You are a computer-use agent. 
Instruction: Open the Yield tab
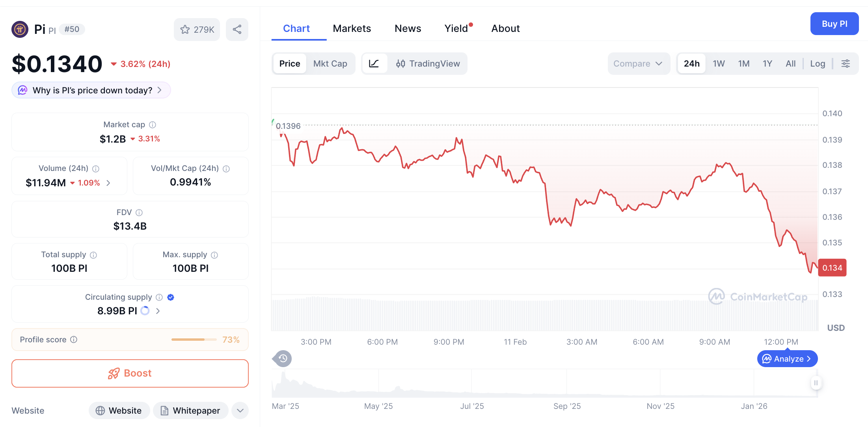456,28
